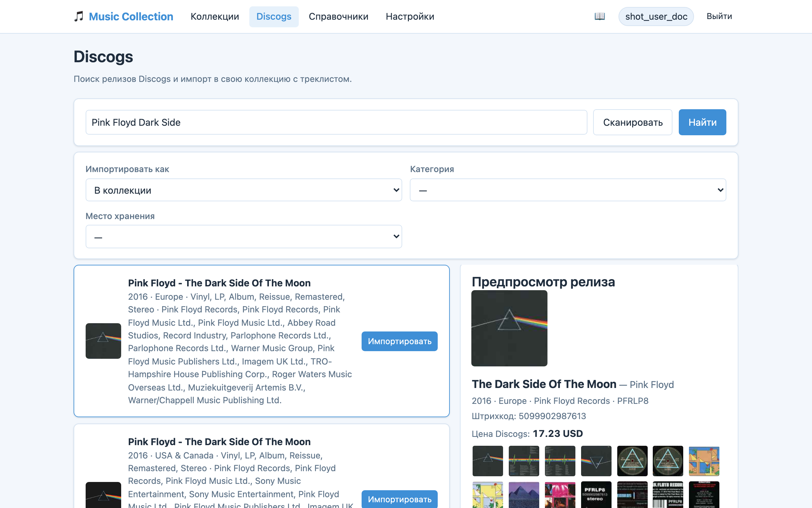Expand the Место хранения dropdown

point(244,237)
